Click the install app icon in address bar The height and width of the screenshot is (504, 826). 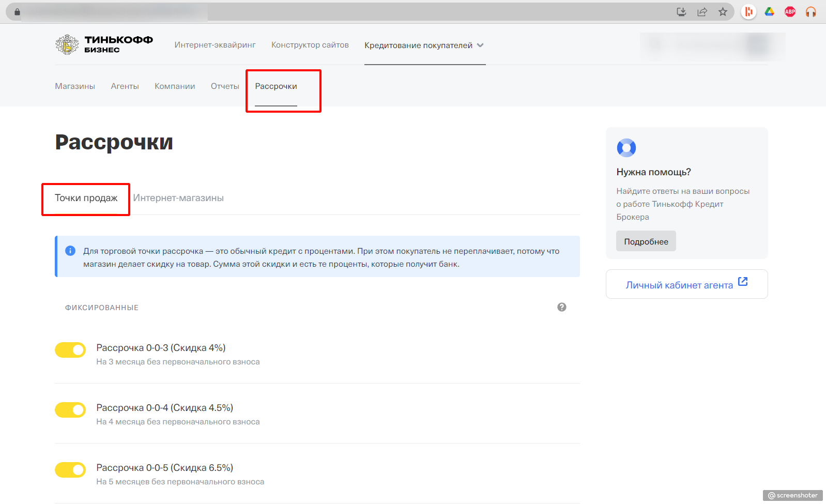click(681, 12)
